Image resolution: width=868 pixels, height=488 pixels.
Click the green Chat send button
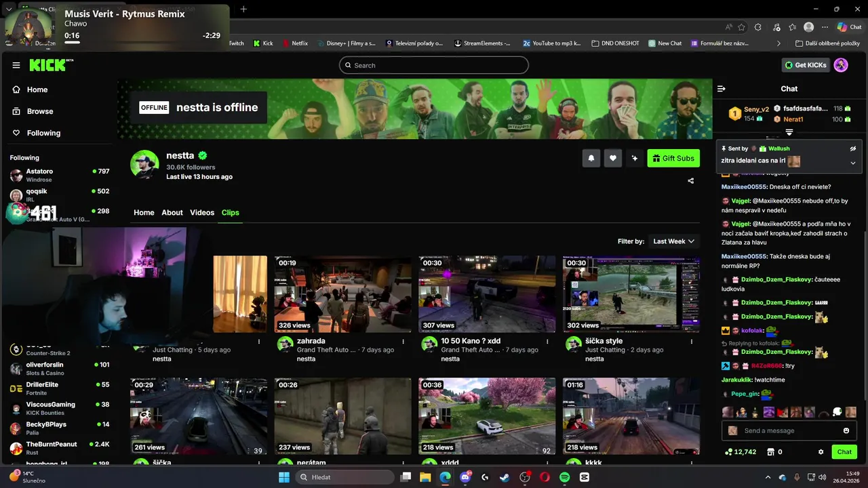[844, 452]
